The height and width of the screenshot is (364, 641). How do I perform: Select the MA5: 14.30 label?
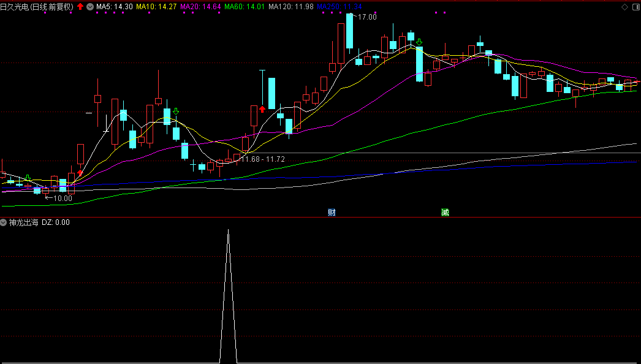[115, 7]
